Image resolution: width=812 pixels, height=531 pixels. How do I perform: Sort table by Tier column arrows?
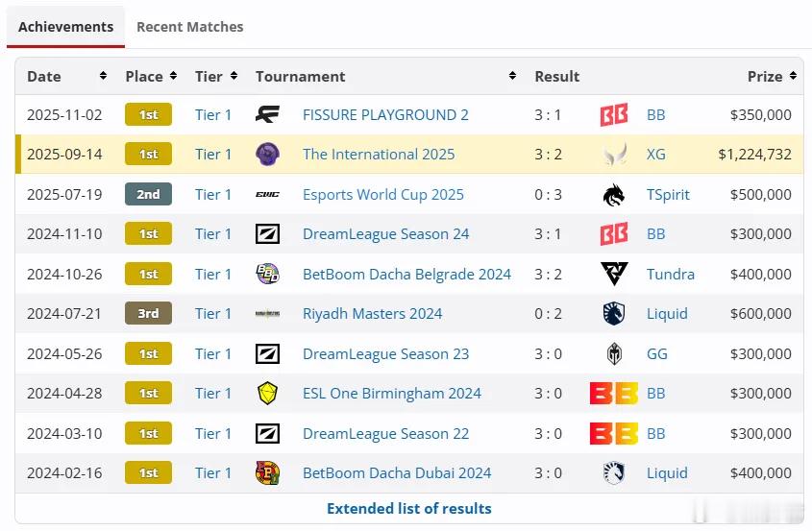pyautogui.click(x=234, y=76)
